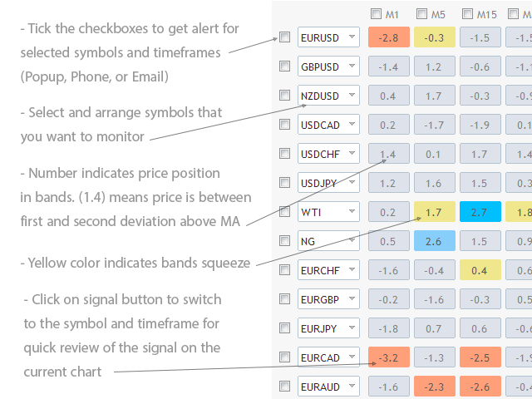This screenshot has height=399, width=532.
Task: Open the NG M5 signal 2.6
Action: pyautogui.click(x=433, y=241)
